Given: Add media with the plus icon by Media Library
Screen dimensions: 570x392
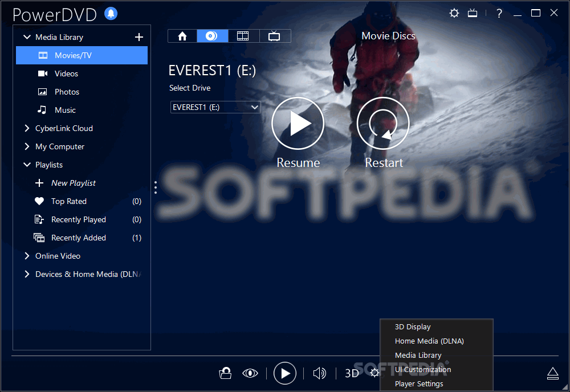Looking at the screenshot, I should (x=139, y=37).
